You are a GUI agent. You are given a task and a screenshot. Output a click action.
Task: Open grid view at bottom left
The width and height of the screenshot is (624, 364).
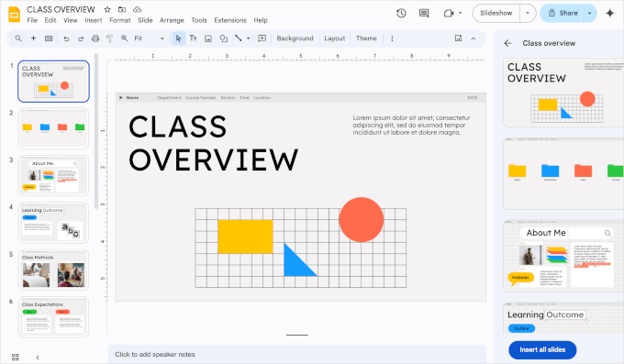click(x=16, y=358)
